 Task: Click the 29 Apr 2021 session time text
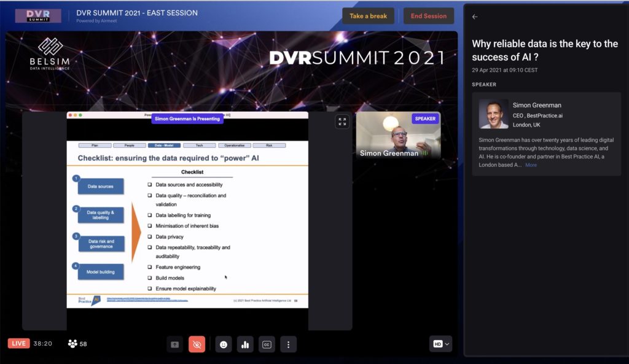[505, 70]
